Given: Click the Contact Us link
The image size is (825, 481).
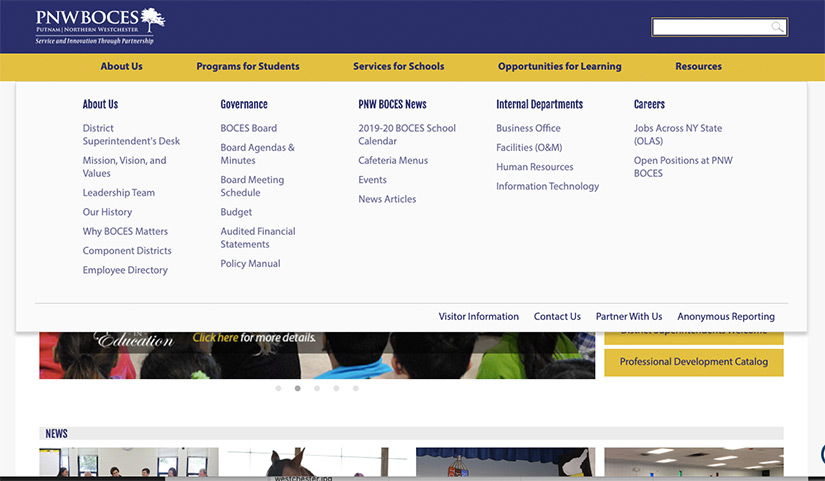Looking at the screenshot, I should coord(557,317).
